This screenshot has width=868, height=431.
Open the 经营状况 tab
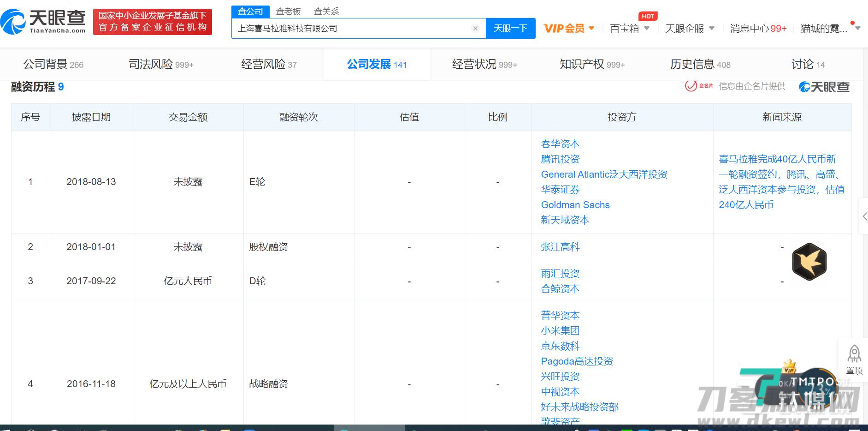pos(484,64)
